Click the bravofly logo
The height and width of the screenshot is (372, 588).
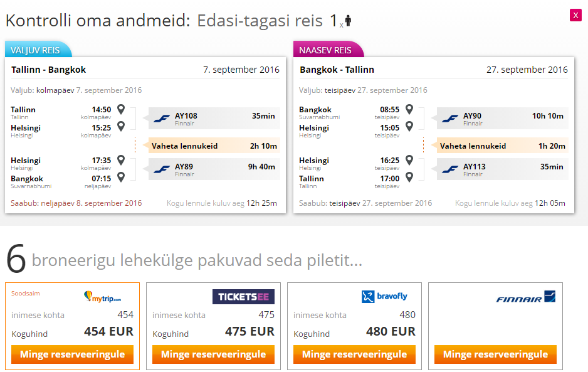[384, 296]
